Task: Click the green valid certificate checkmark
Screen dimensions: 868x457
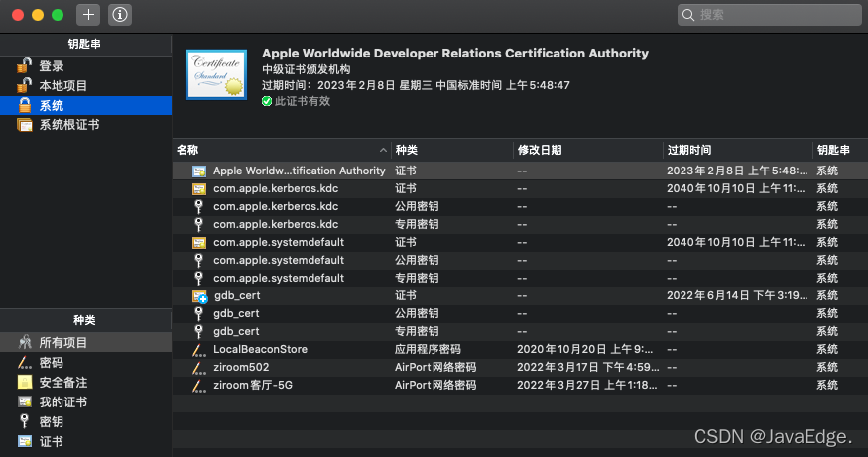Action: click(x=267, y=101)
